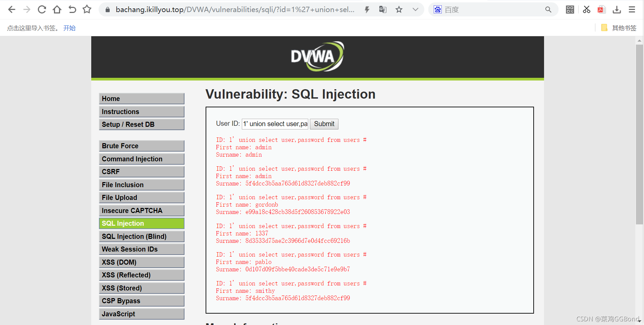Viewport: 644px width, 325px height.
Task: Click the URL address bar text
Action: point(235,10)
